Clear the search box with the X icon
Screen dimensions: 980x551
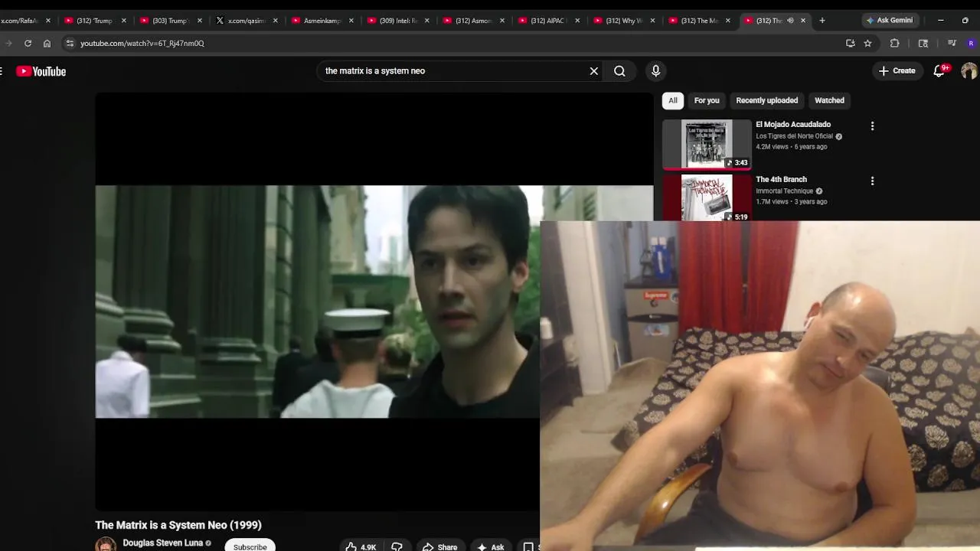pos(593,71)
